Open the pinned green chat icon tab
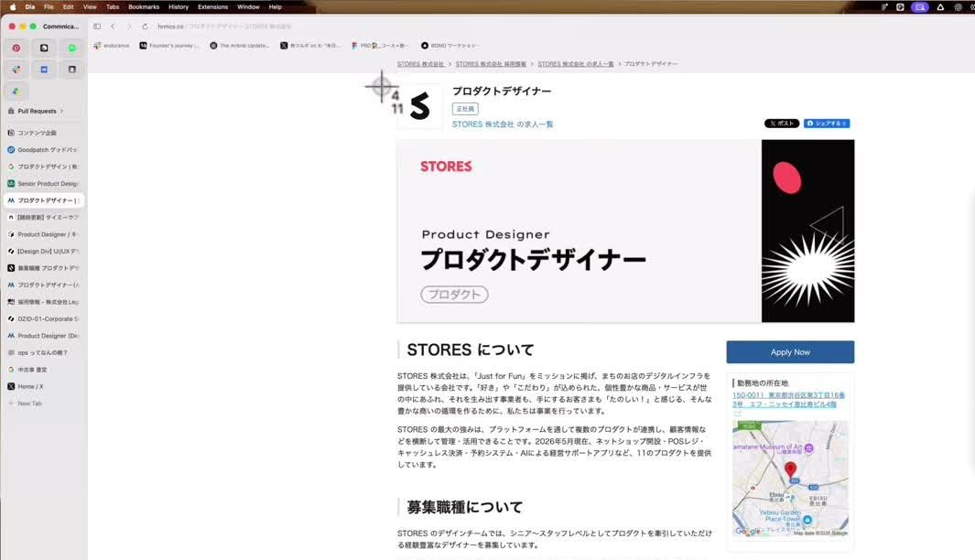Screen dimensions: 975x560 pyautogui.click(x=72, y=48)
